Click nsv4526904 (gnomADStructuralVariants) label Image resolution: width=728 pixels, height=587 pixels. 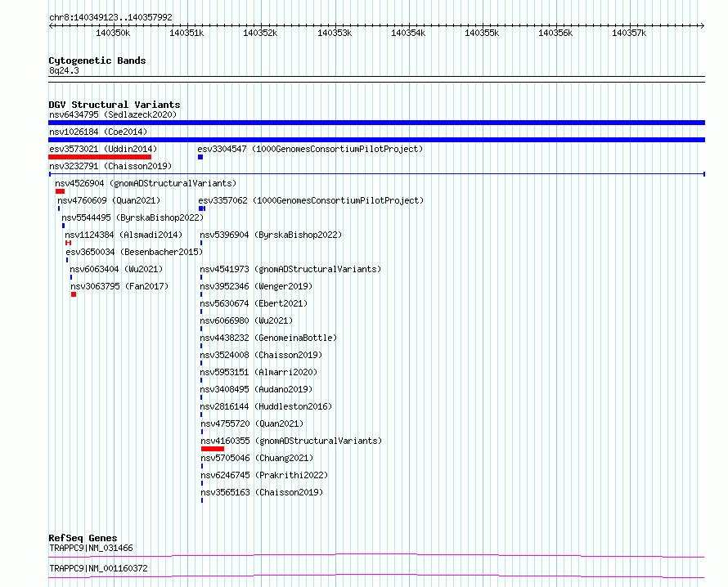coord(146,183)
